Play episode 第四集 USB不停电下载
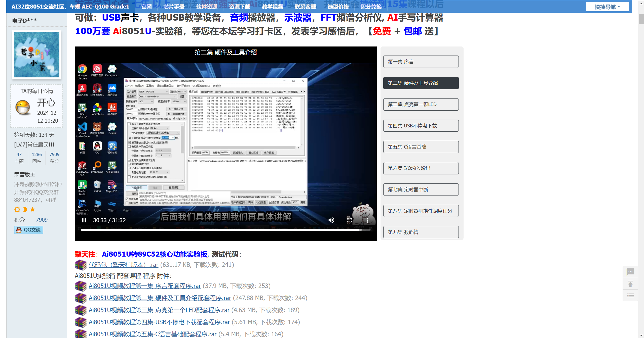The width and height of the screenshot is (644, 338). 421,126
